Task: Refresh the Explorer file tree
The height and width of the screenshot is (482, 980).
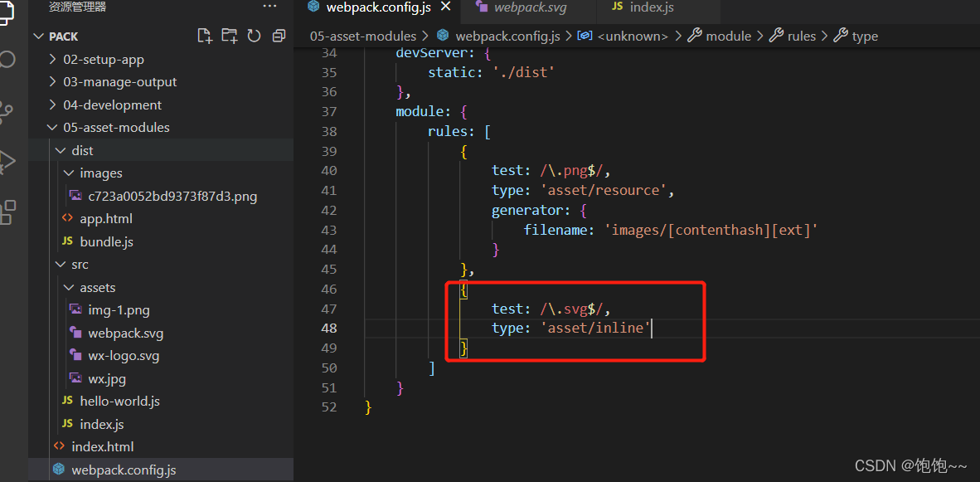Action: (x=253, y=36)
